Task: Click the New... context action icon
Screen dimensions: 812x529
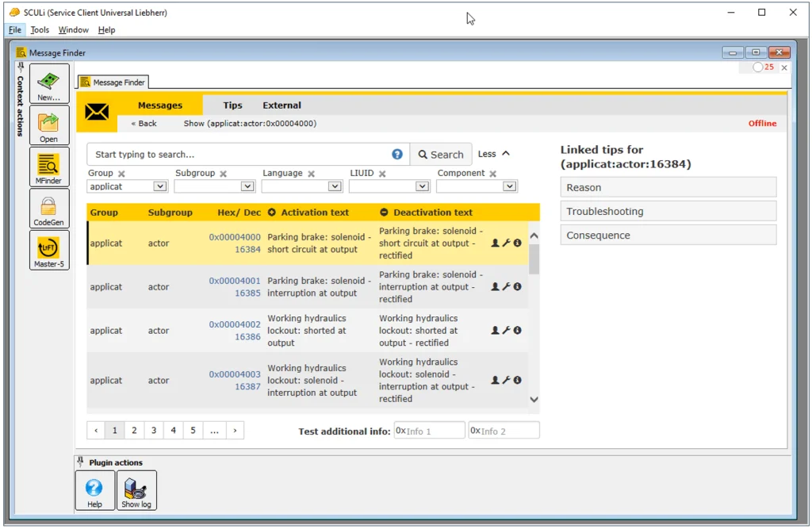Action: (49, 82)
